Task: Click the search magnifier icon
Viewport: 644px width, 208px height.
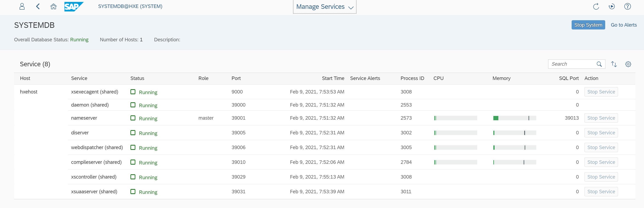Action: [x=599, y=64]
